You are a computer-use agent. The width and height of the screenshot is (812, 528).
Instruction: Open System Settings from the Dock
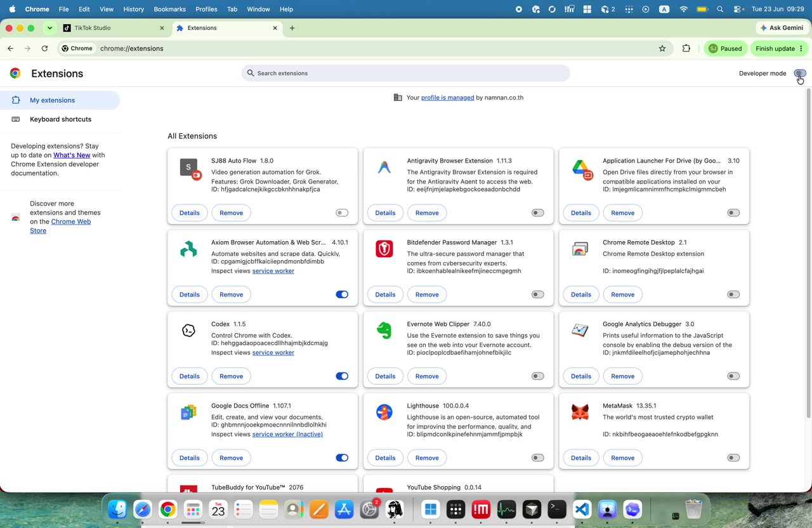pos(369,509)
